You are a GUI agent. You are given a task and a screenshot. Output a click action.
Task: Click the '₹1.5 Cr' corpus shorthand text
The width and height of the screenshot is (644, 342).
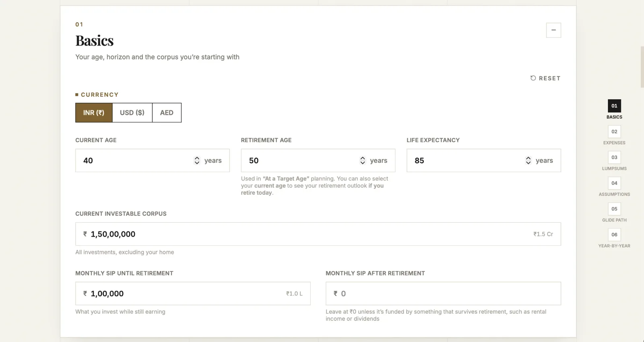point(543,234)
